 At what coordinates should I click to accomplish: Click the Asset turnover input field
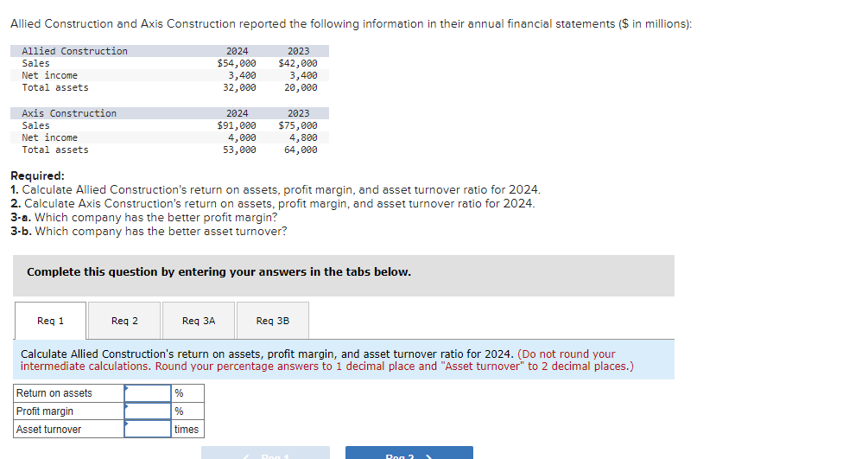tap(148, 429)
